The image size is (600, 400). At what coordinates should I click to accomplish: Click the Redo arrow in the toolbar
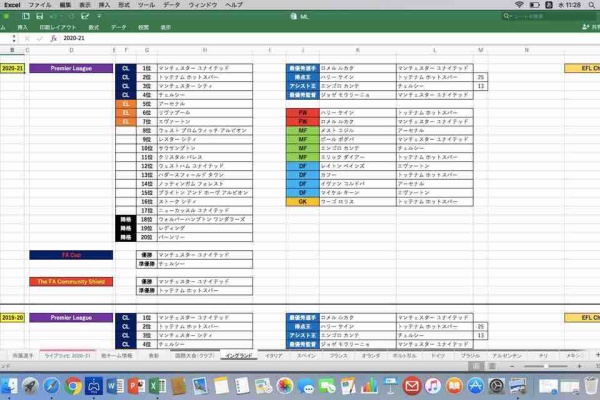[x=71, y=16]
